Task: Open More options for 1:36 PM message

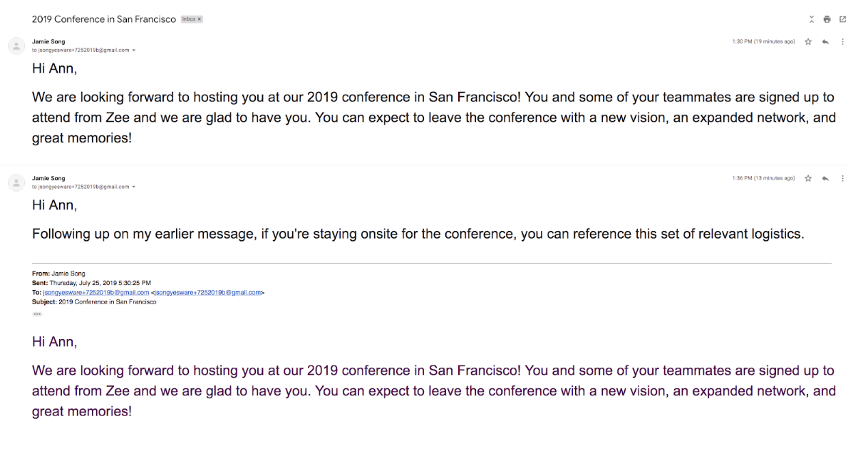Action: 842,178
